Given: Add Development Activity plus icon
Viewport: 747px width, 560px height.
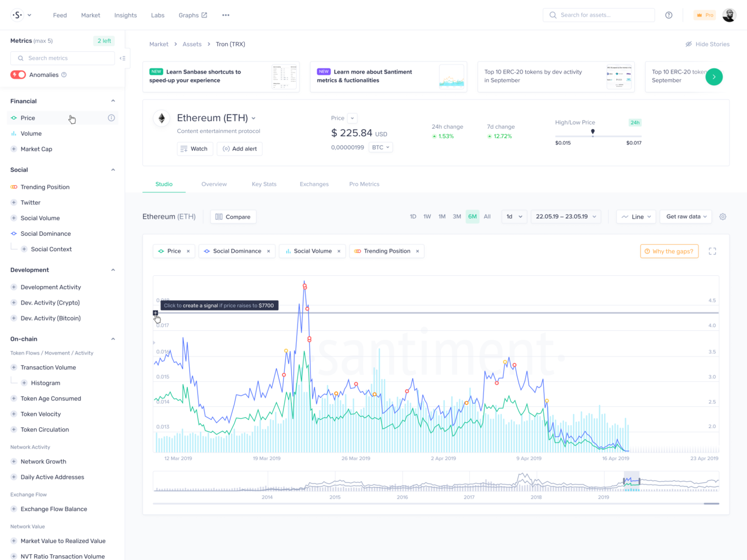Looking at the screenshot, I should tap(14, 287).
